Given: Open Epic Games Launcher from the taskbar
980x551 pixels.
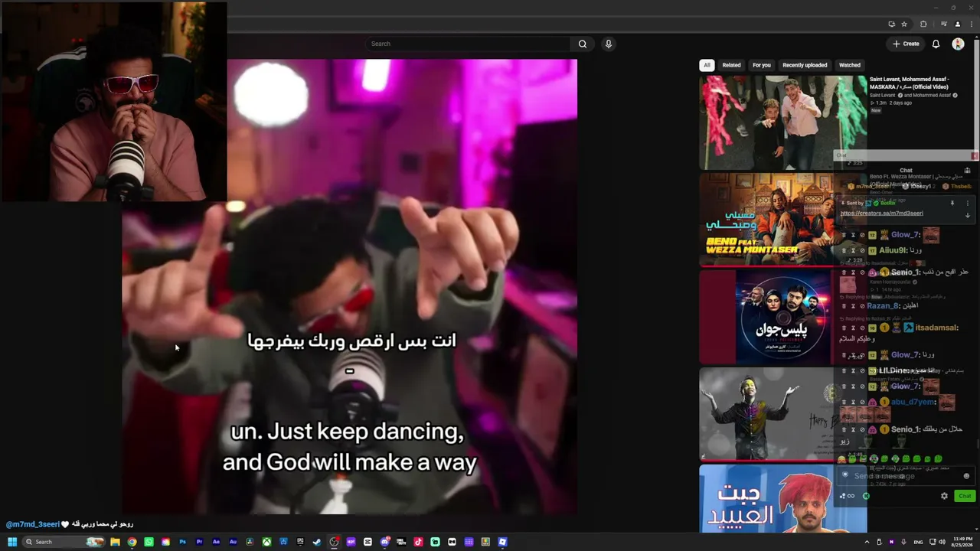Looking at the screenshot, I should coord(300,542).
